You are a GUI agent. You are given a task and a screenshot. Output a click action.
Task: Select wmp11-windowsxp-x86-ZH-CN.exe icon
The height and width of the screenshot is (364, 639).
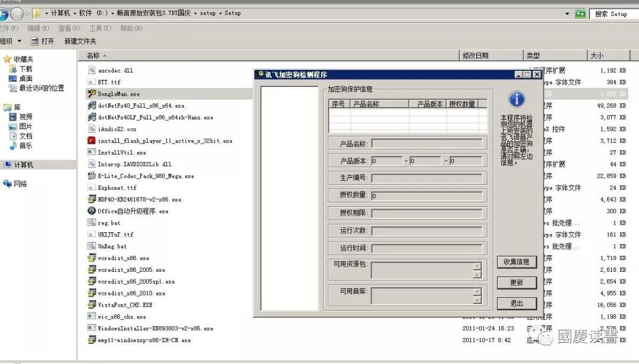click(x=92, y=340)
